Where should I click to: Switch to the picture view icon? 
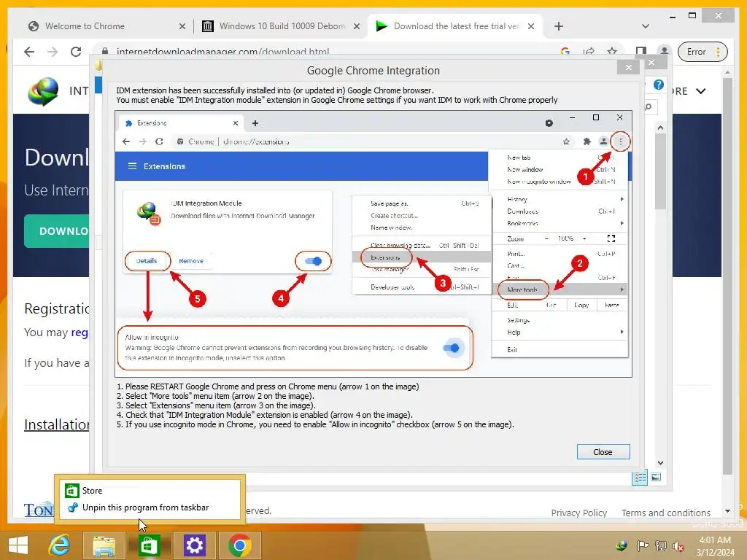[x=656, y=477]
